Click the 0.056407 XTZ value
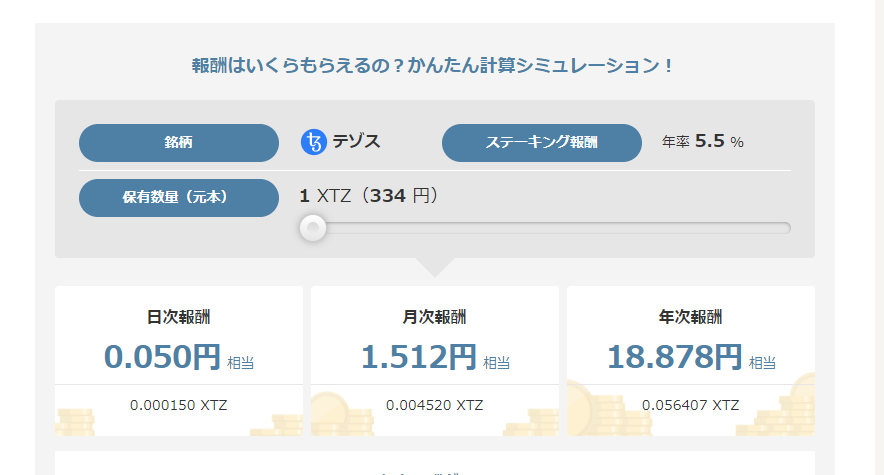This screenshot has height=475, width=884. coord(691,405)
